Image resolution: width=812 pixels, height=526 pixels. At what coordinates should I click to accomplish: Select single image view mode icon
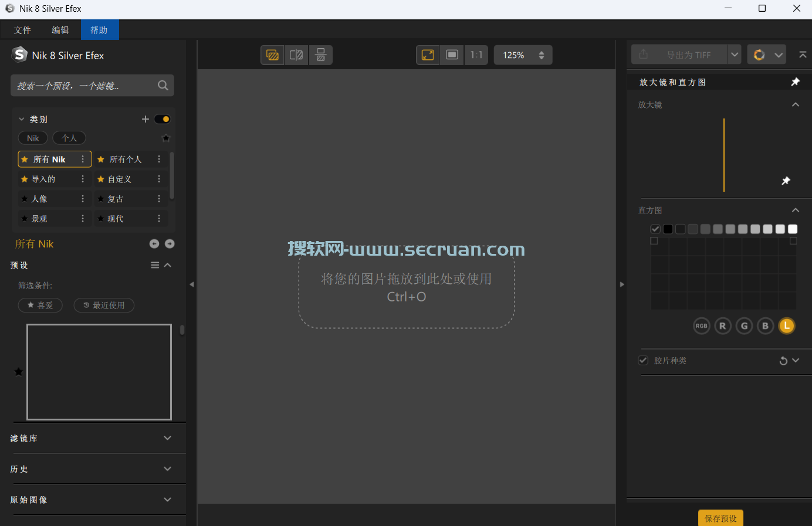click(x=272, y=55)
